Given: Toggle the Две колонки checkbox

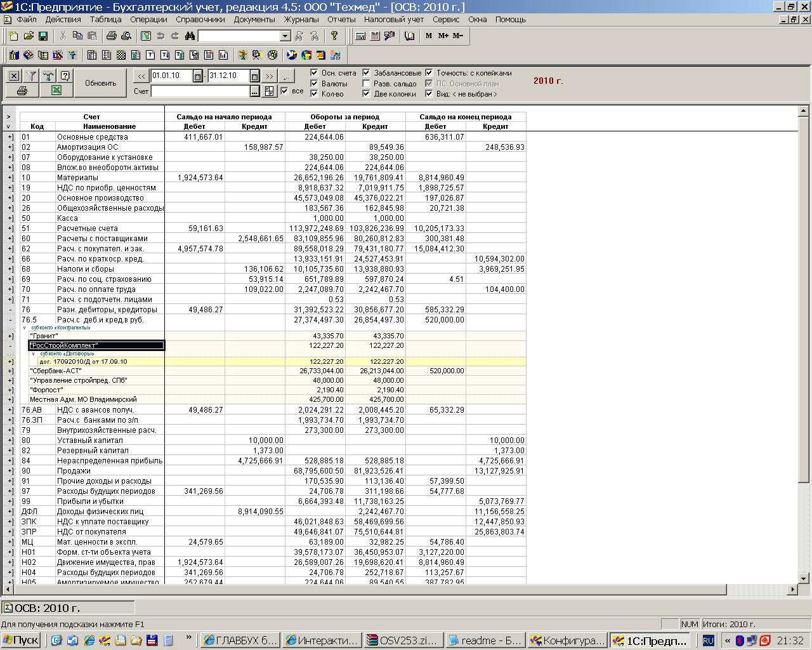Looking at the screenshot, I should (x=367, y=93).
